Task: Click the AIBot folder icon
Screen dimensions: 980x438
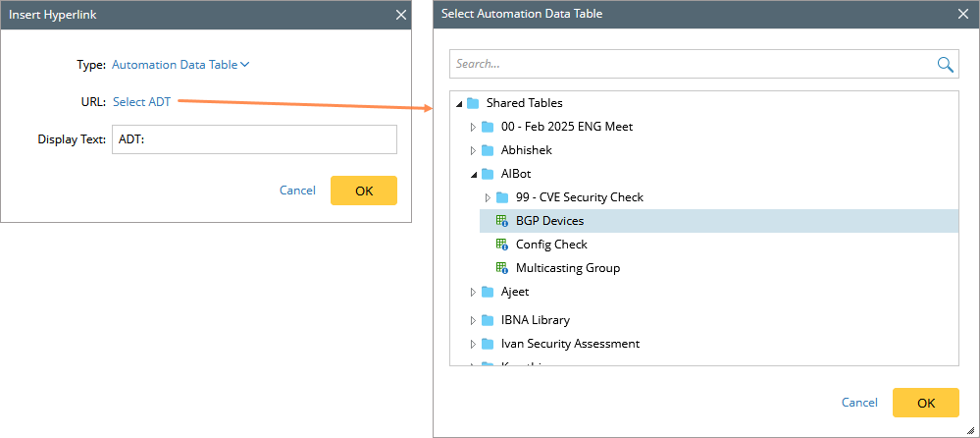Action: tap(488, 174)
